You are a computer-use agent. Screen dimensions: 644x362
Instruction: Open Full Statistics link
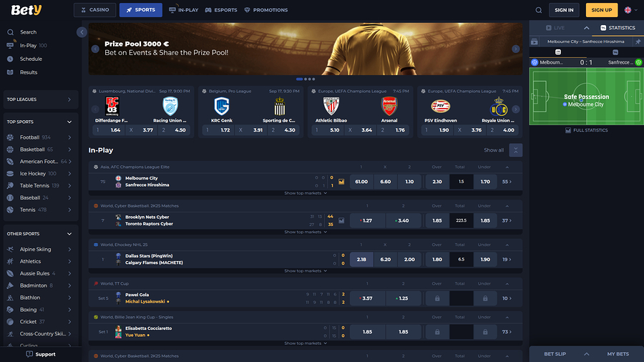pyautogui.click(x=586, y=130)
